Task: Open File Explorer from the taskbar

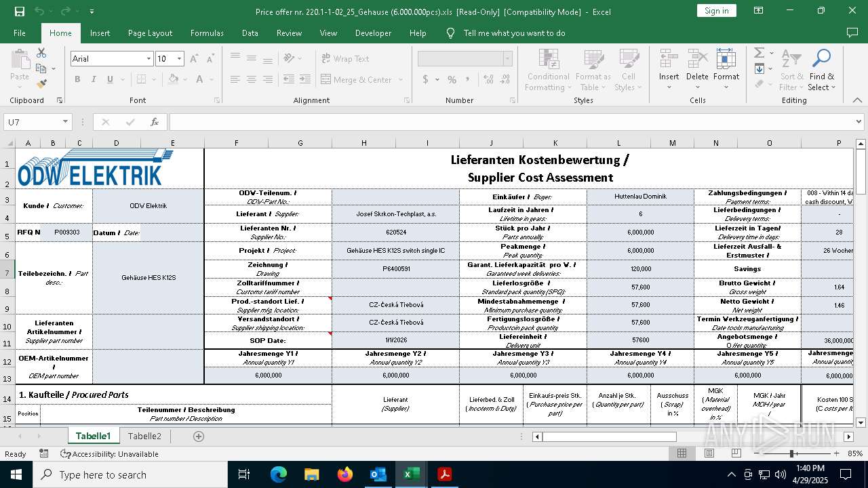Action: pos(311,474)
